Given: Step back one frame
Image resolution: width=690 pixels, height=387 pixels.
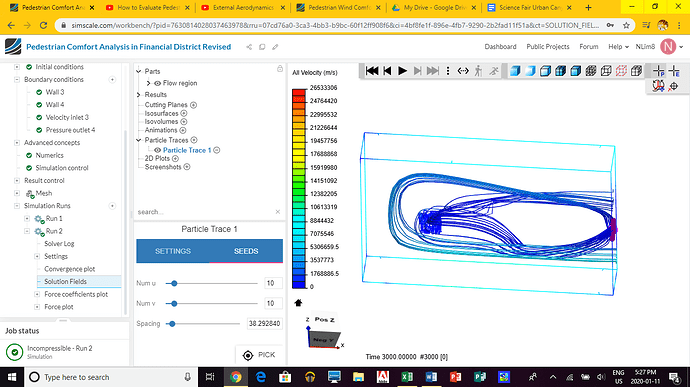Looking at the screenshot, I should tap(387, 71).
